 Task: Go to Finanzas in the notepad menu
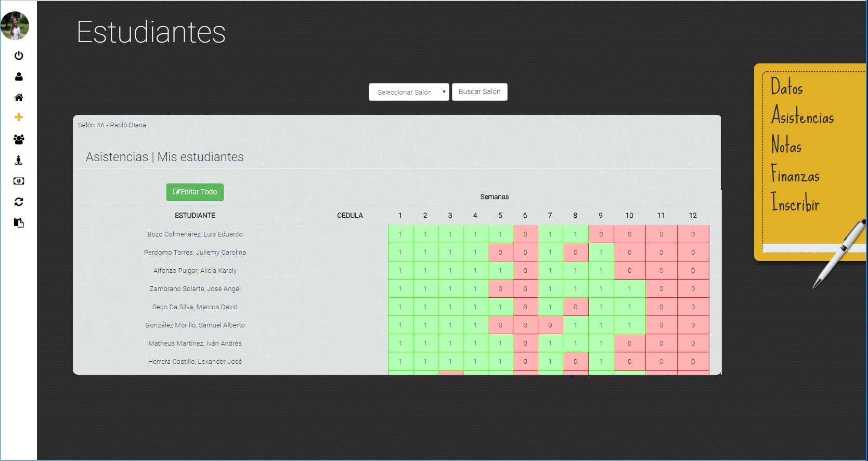(795, 173)
